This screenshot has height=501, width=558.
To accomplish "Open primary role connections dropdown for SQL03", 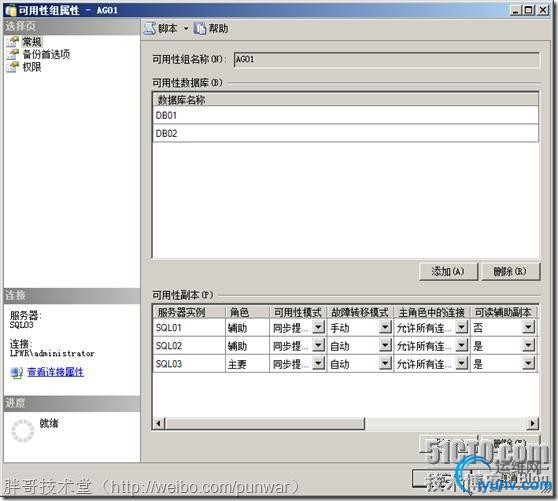I will [462, 363].
